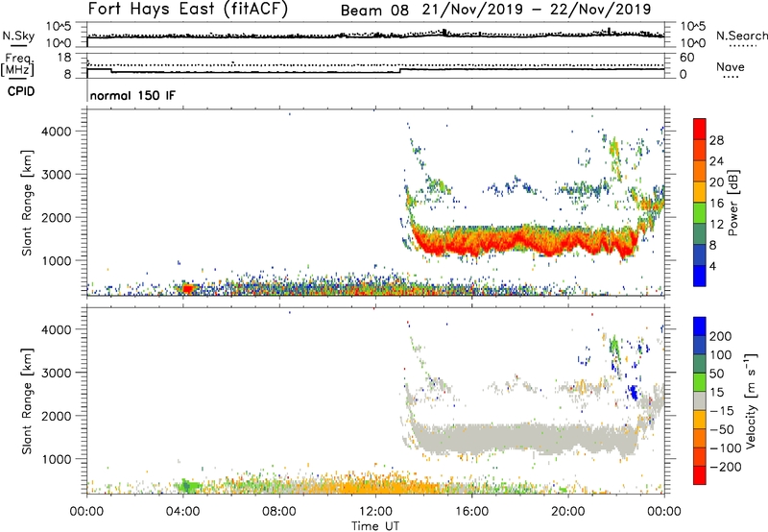Click the 04:00 time tick label
Viewport: 768px width, 532px height.
pos(182,512)
